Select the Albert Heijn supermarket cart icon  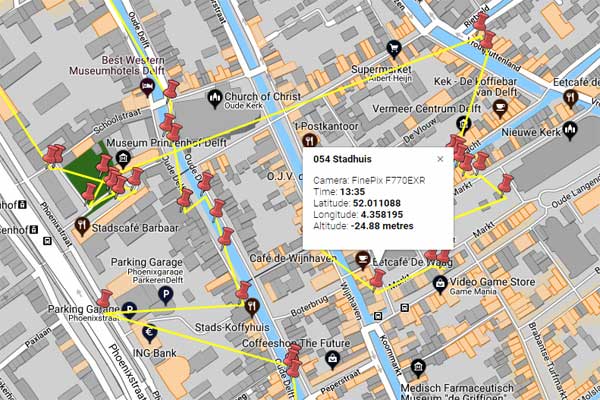pyautogui.click(x=394, y=49)
